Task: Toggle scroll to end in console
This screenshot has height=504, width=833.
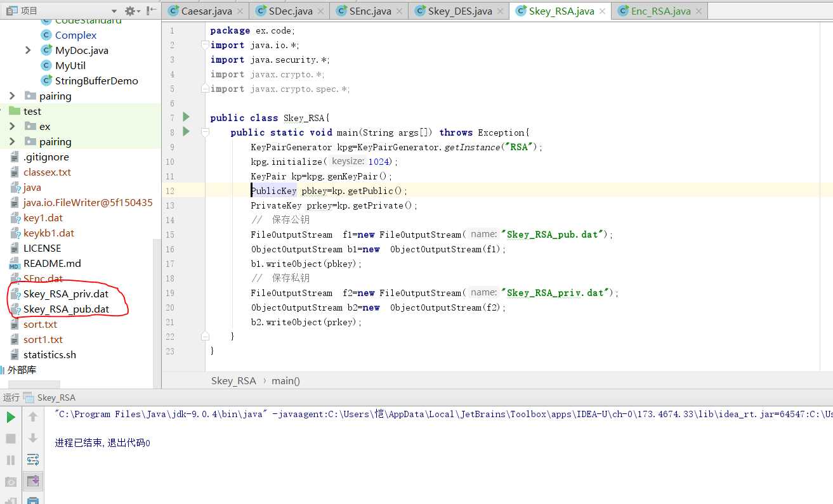Action: (x=33, y=481)
